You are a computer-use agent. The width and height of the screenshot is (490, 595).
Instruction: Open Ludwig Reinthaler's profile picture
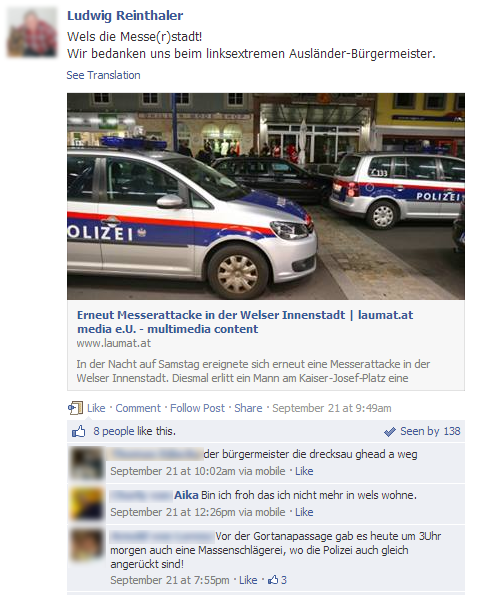click(x=32, y=33)
